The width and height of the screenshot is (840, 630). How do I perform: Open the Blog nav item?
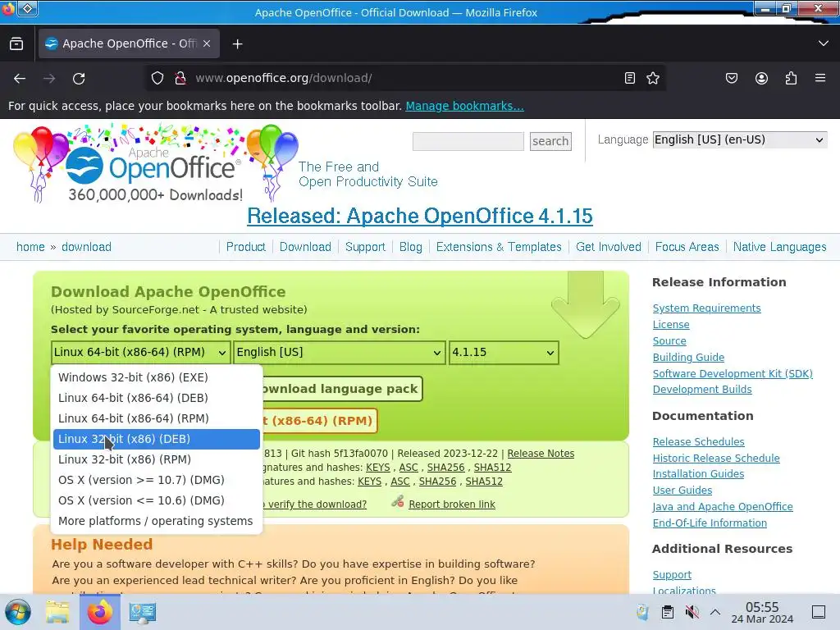[411, 247]
